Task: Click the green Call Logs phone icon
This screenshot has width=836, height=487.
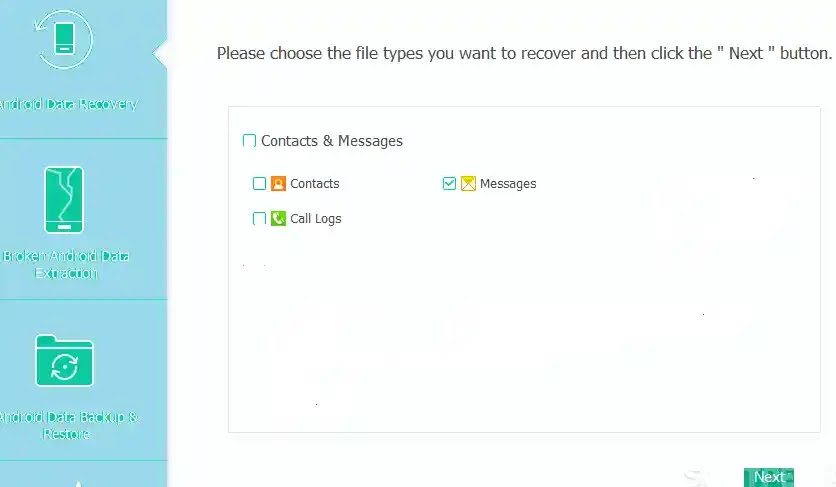Action: [x=279, y=218]
